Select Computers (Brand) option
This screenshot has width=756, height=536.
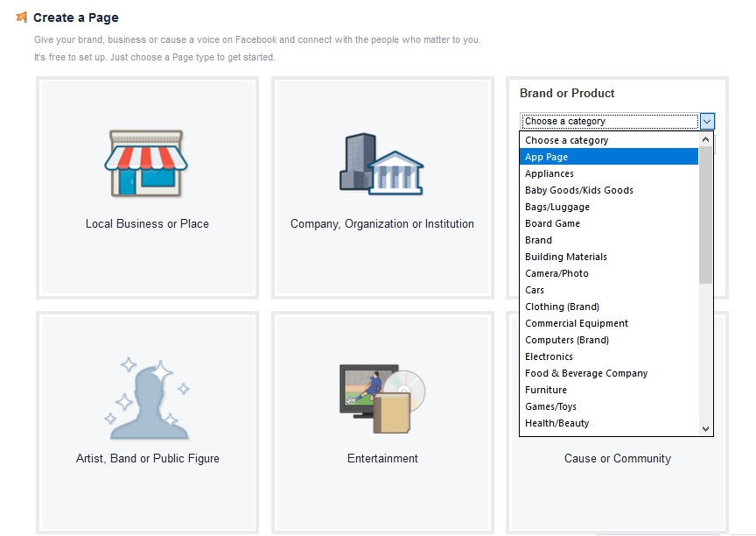point(609,340)
